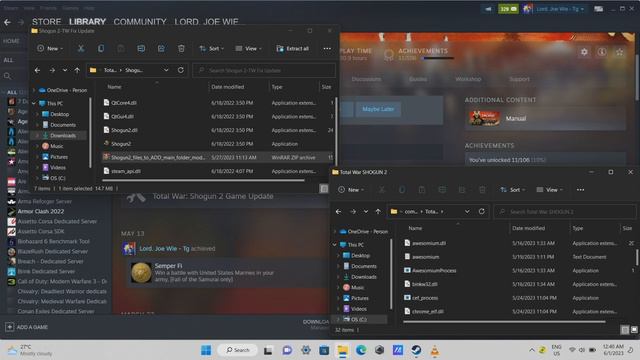Viewport: 640px width, 360px height.
Task: Click the Windows Start button
Action: click(x=206, y=350)
